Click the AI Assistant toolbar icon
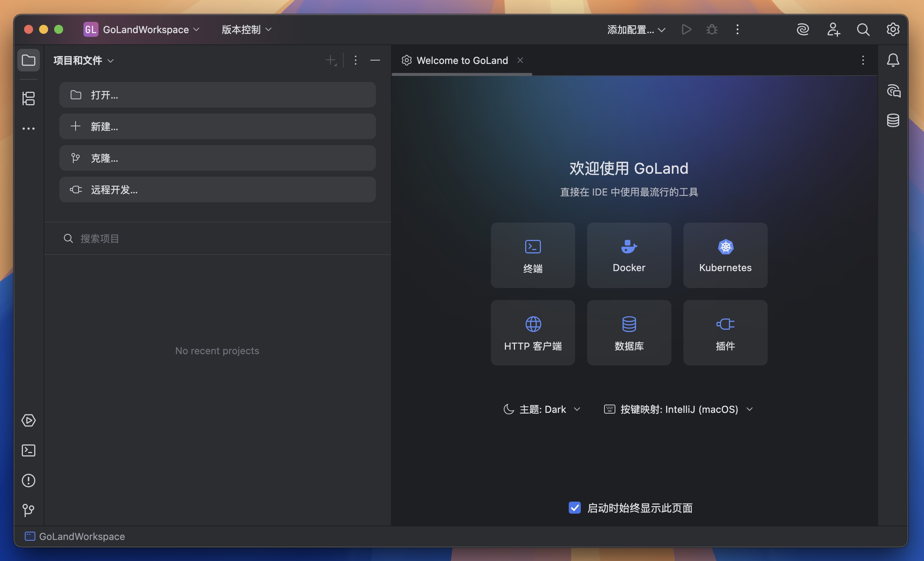924x561 pixels. (x=803, y=29)
